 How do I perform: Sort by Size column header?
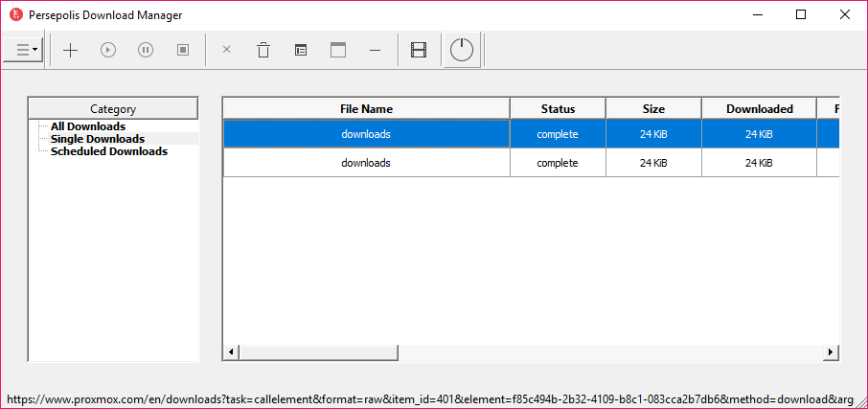653,108
